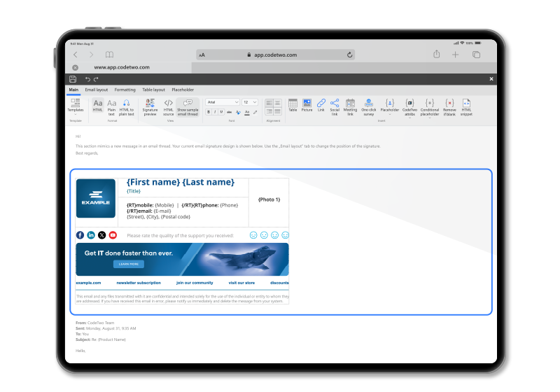Image resolution: width=560 pixels, height=392 pixels.
Task: Click the LEARN MORE banner button
Action: 129,264
